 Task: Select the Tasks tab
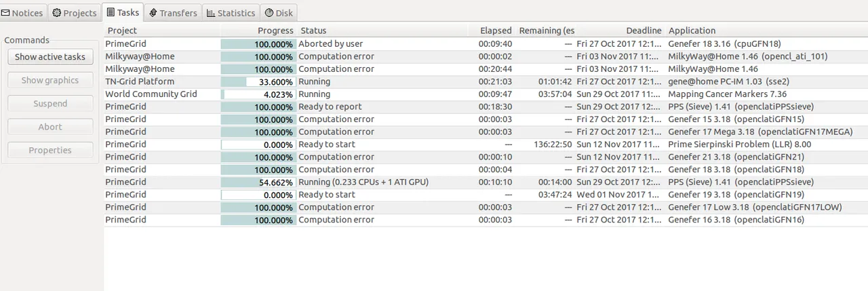pos(122,12)
